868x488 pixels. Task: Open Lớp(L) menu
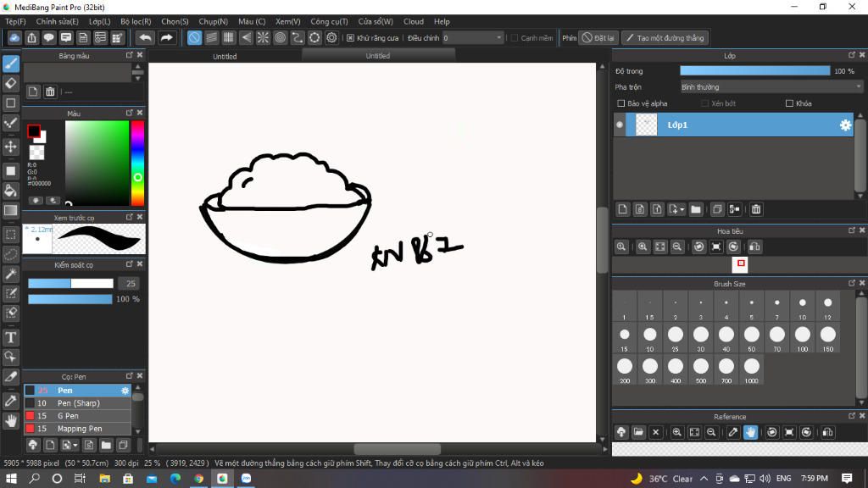100,21
